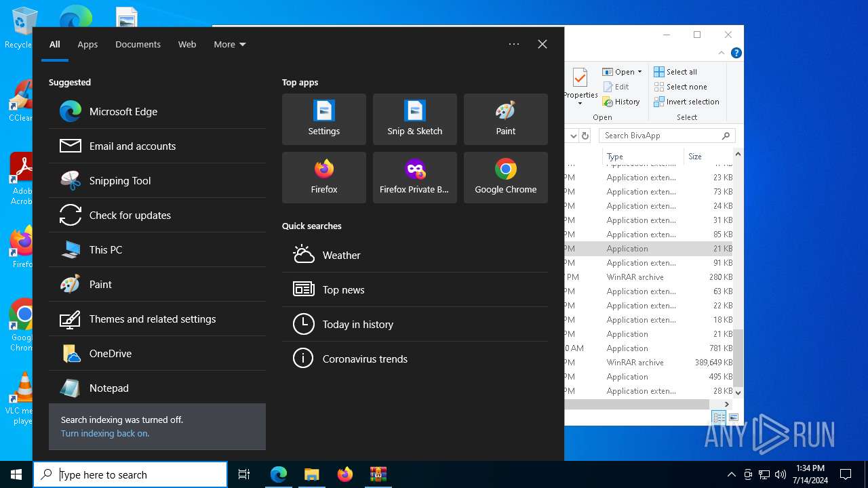The width and height of the screenshot is (868, 488).
Task: Launch Firefox Private Browsing tile
Action: coord(414,178)
